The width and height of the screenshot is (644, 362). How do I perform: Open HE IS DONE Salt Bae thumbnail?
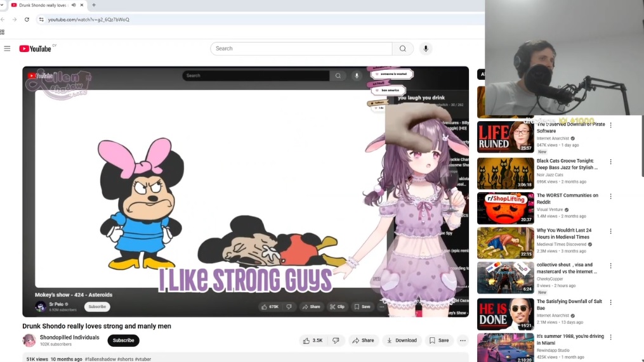pyautogui.click(x=505, y=314)
